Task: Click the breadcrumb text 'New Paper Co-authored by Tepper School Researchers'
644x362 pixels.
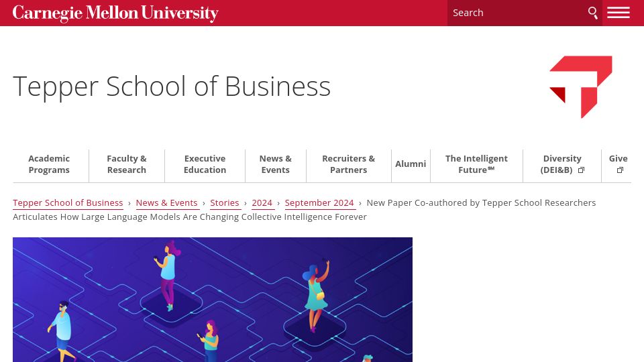Action: (481, 202)
